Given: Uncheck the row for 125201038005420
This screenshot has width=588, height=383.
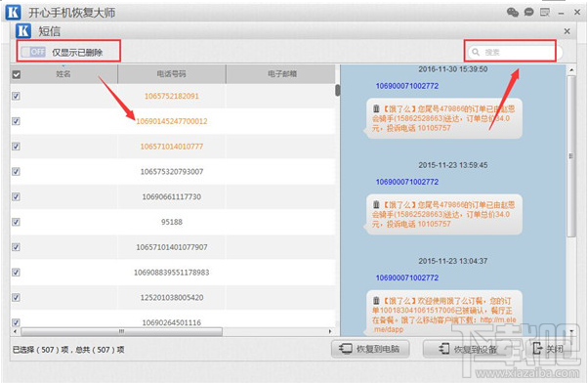Looking at the screenshot, I should pos(16,297).
